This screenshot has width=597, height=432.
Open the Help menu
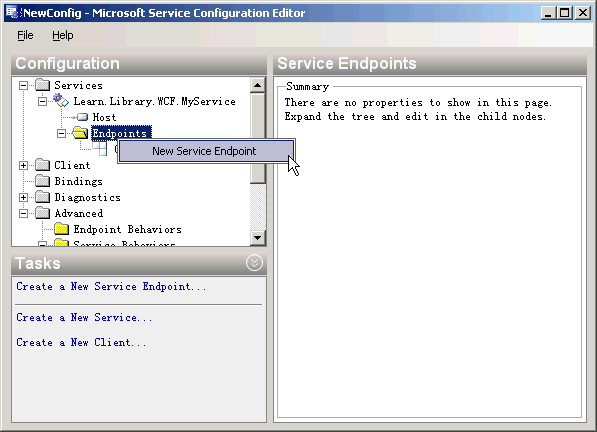pos(63,35)
